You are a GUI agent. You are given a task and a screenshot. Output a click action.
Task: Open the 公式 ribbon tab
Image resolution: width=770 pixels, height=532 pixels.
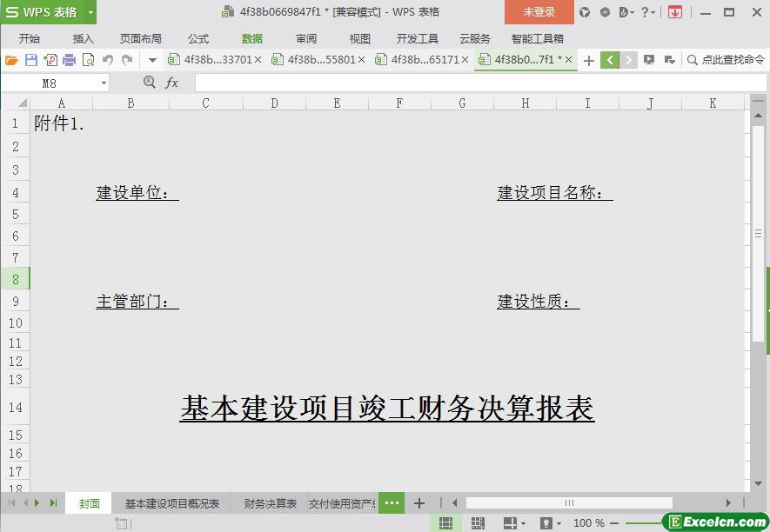(198, 38)
